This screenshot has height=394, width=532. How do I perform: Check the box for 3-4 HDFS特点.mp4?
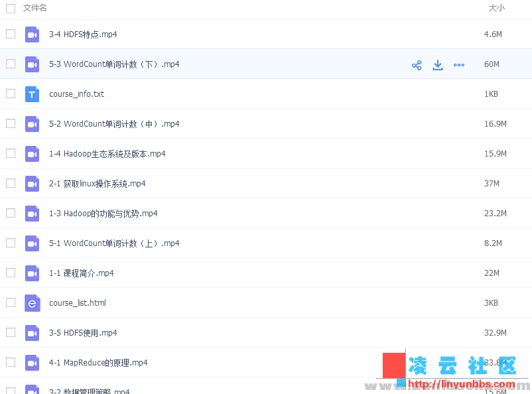[11, 34]
